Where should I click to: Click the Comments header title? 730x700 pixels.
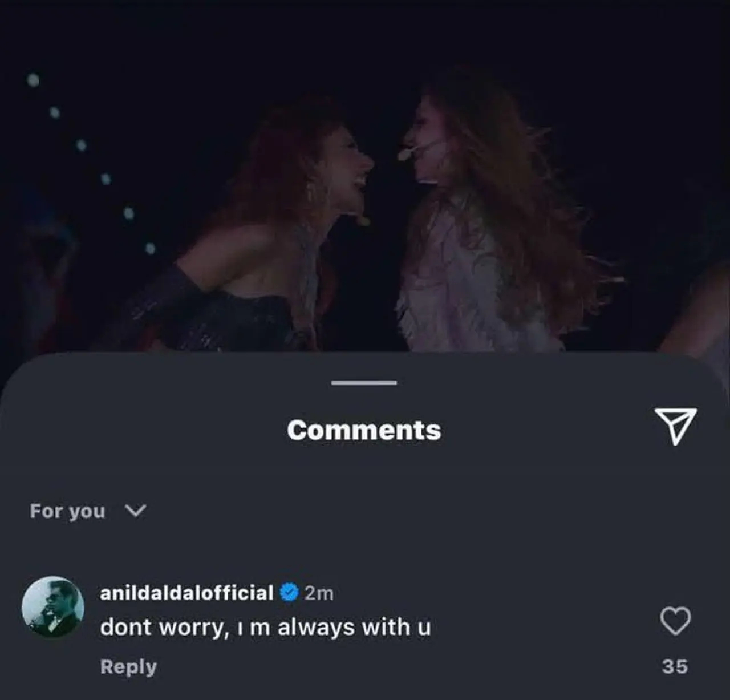point(364,430)
